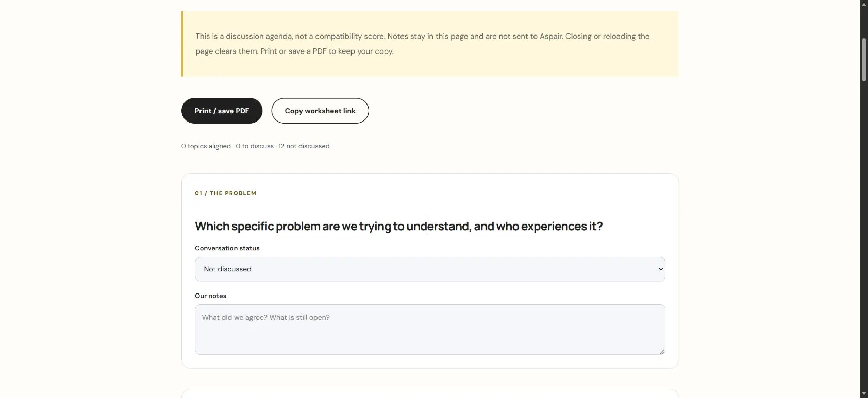Click the scrollbar down arrow
Screen dimensions: 868x398
pos(864,394)
